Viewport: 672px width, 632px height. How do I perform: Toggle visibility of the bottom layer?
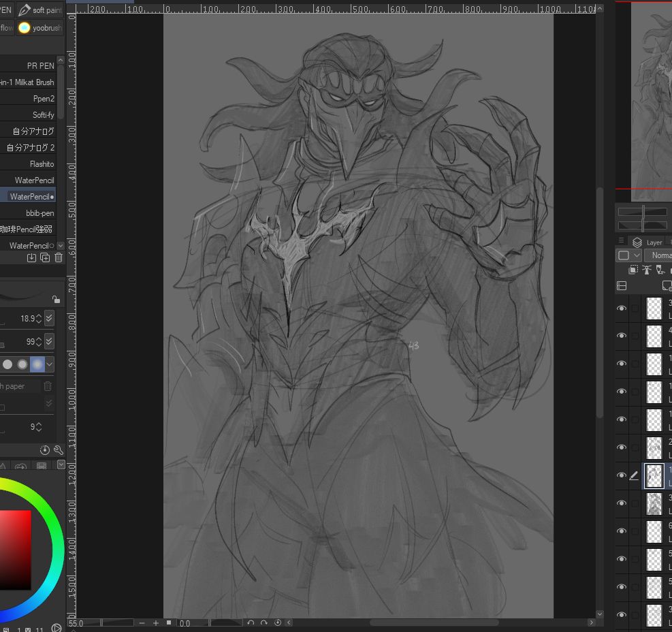(x=622, y=614)
